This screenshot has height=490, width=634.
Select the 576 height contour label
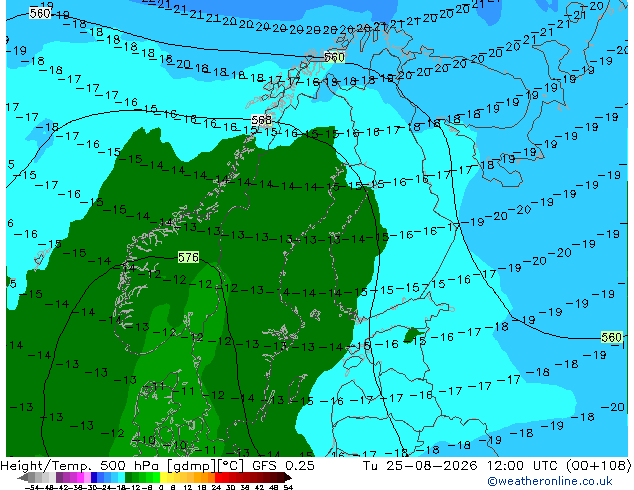pos(188,257)
